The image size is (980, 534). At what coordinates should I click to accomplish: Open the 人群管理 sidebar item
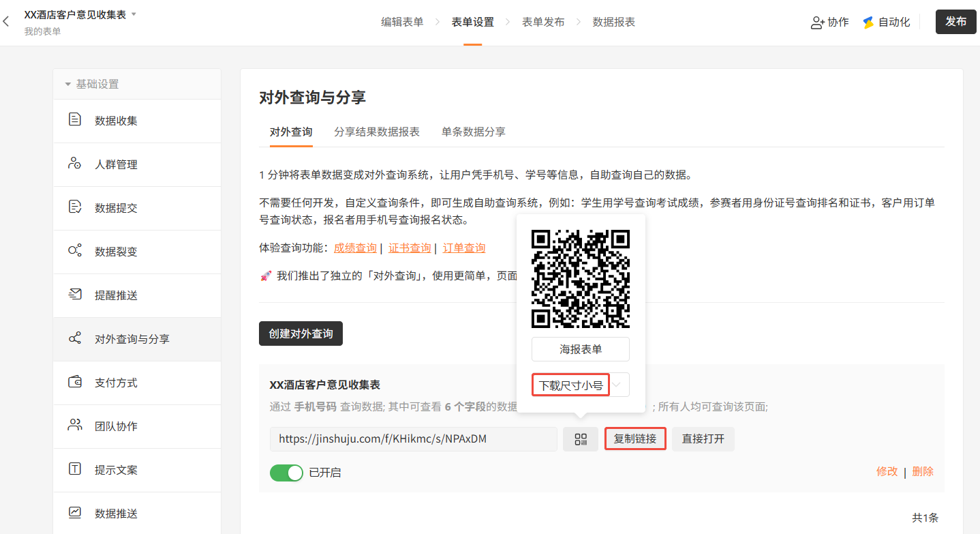tap(116, 164)
